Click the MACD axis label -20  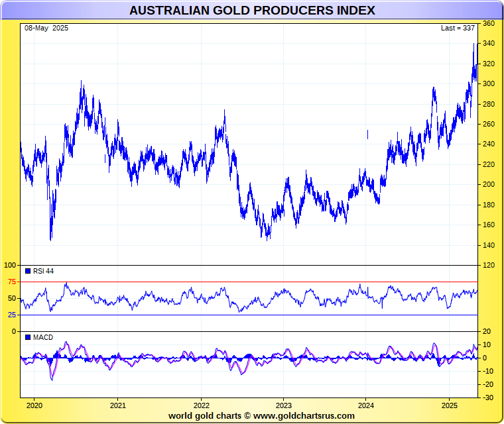click(x=488, y=384)
